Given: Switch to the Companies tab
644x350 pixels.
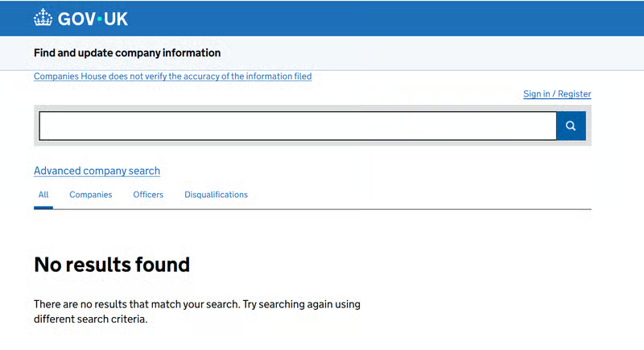Looking at the screenshot, I should pos(90,195).
